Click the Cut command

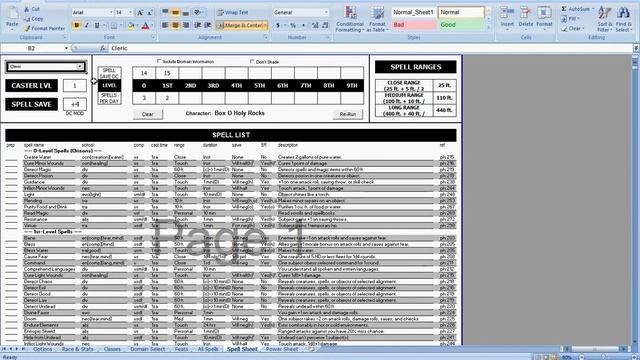pyautogui.click(x=32, y=9)
